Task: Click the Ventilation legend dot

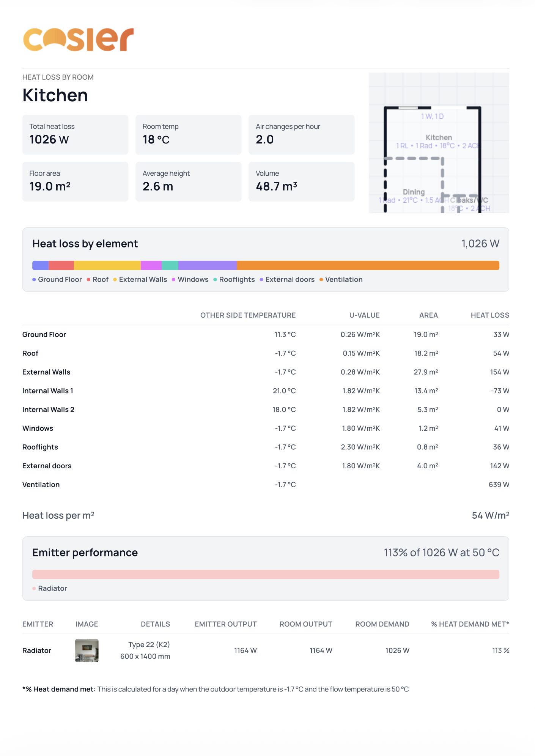Action: pos(321,280)
